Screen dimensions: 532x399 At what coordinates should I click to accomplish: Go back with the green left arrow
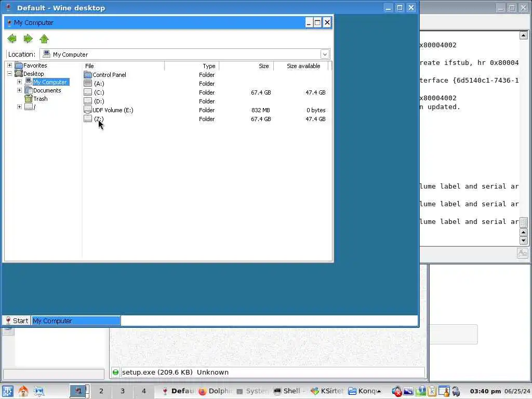(x=12, y=38)
